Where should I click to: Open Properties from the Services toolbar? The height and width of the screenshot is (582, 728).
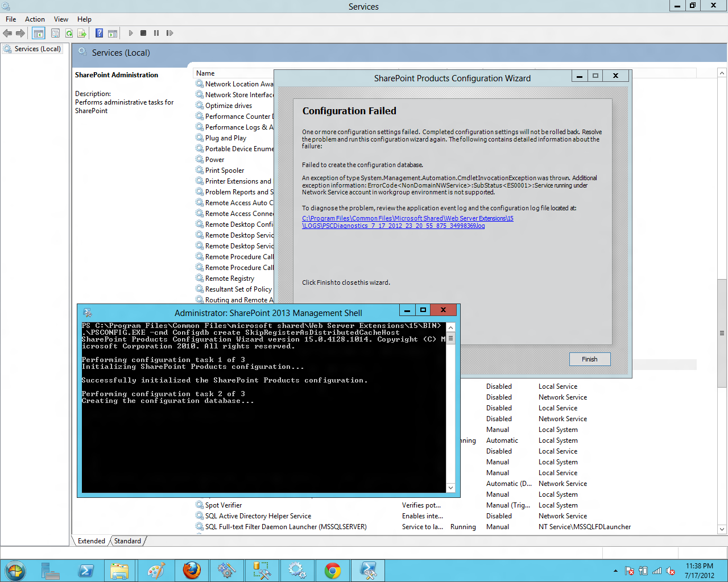[x=55, y=34]
